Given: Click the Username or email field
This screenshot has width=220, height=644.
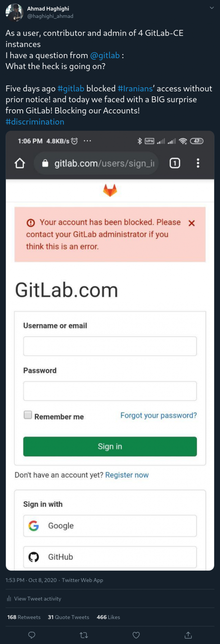Looking at the screenshot, I should tap(110, 346).
